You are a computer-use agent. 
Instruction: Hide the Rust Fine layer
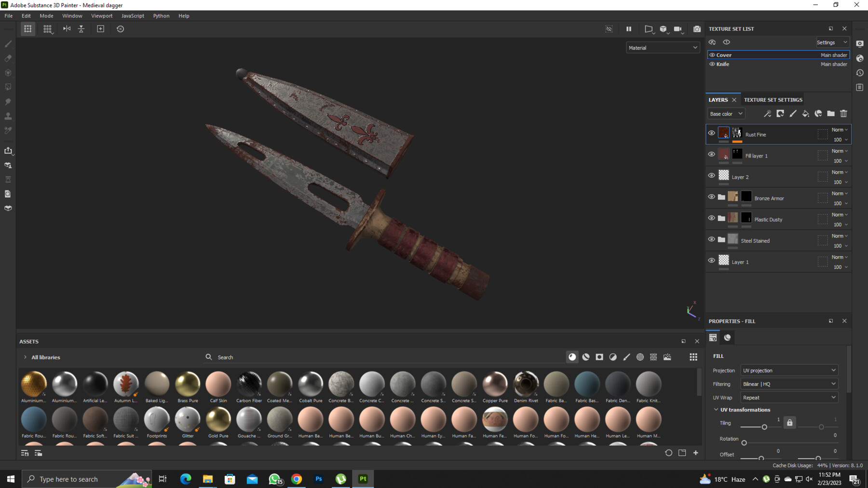tap(712, 132)
